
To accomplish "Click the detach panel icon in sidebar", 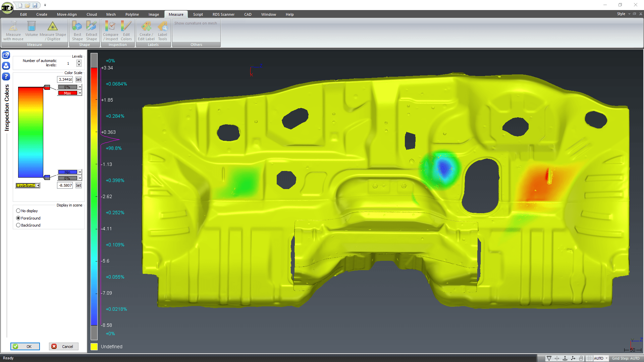I will [6, 55].
